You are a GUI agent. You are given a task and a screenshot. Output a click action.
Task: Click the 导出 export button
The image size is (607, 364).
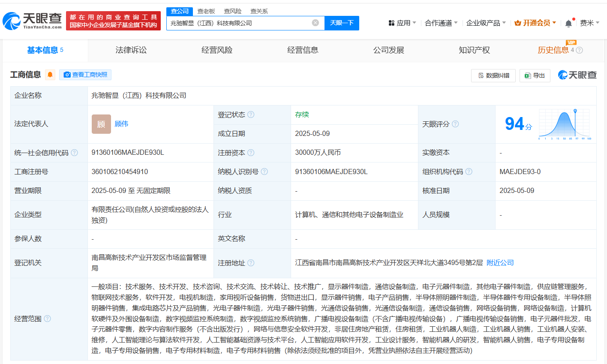[535, 75]
